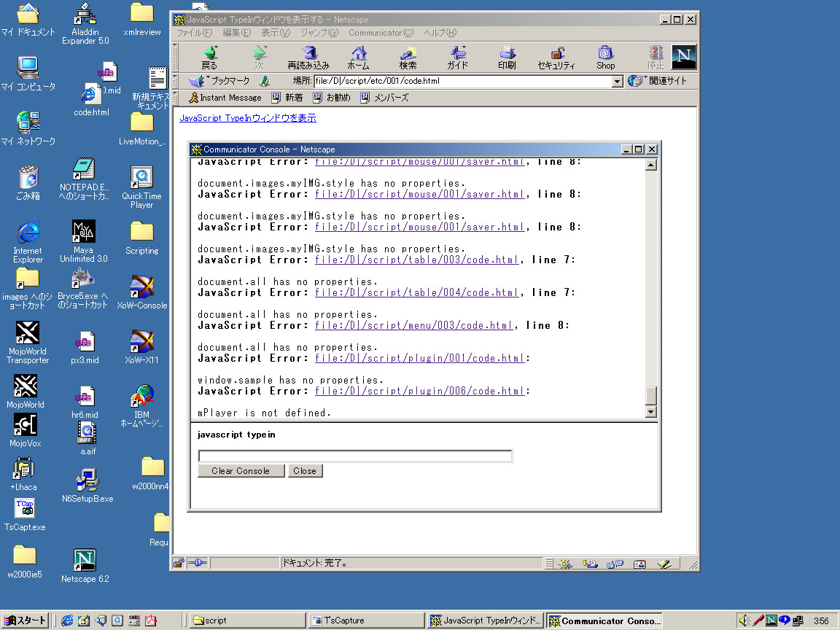Open Security (セキュリティ) info icon
The height and width of the screenshot is (630, 840).
(556, 58)
